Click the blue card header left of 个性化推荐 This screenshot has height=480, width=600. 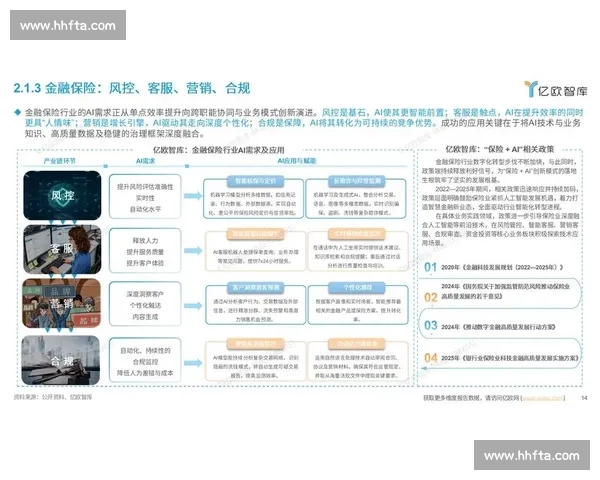click(255, 287)
